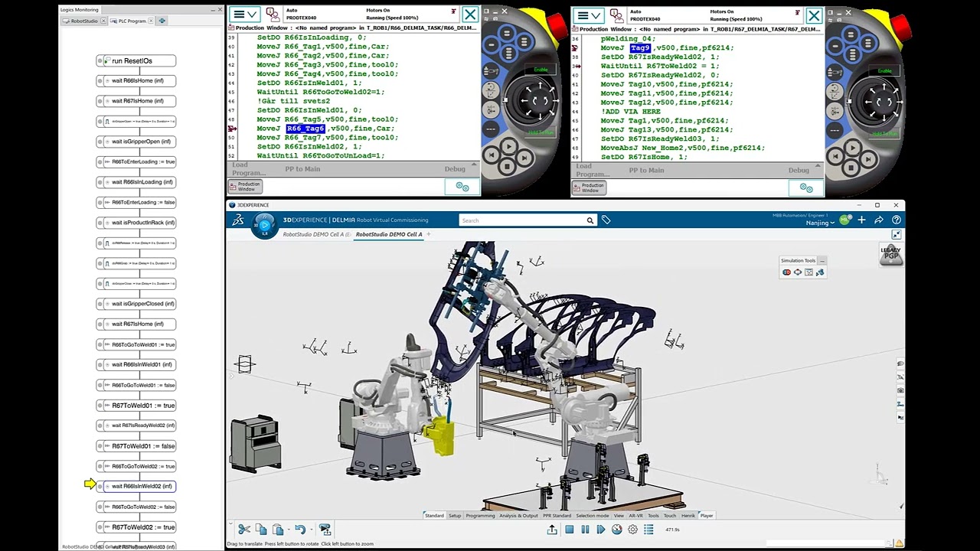Click the Add plus icon in top bar
This screenshot has height=551, width=980.
pos(861,220)
